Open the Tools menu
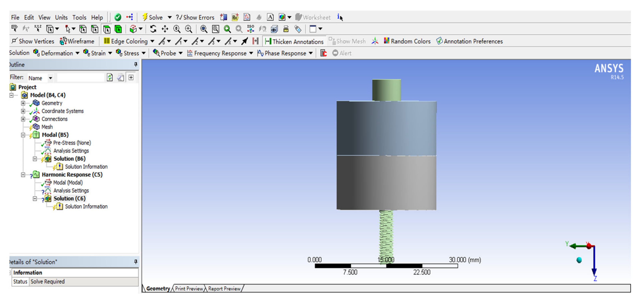 click(x=79, y=17)
